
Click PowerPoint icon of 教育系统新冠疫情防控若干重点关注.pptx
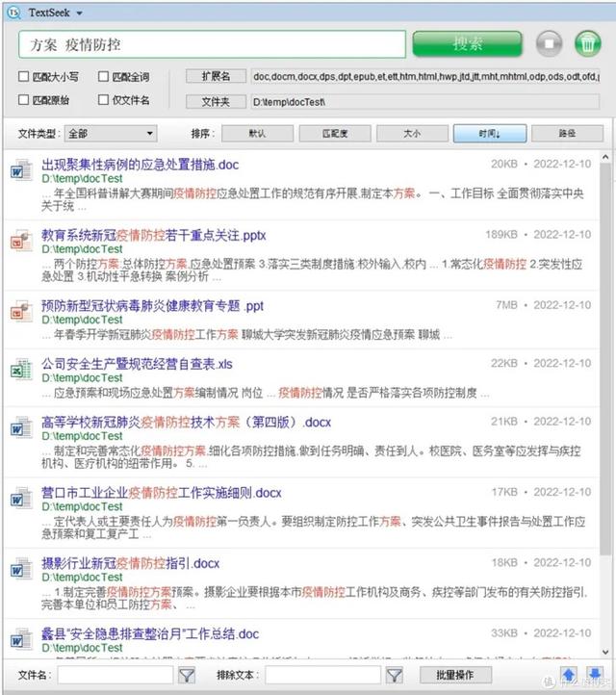click(21, 241)
